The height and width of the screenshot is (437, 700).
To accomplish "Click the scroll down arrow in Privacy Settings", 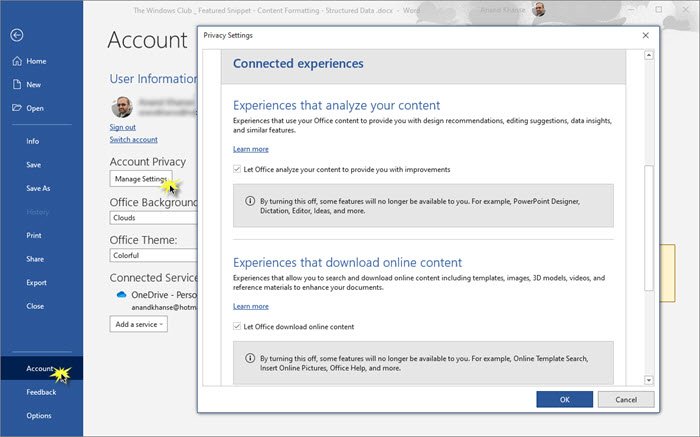I will click(x=649, y=380).
